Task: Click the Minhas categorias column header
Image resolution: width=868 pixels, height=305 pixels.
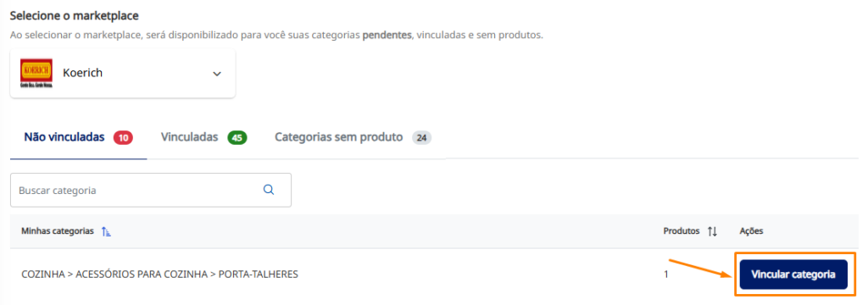Action: [x=58, y=230]
